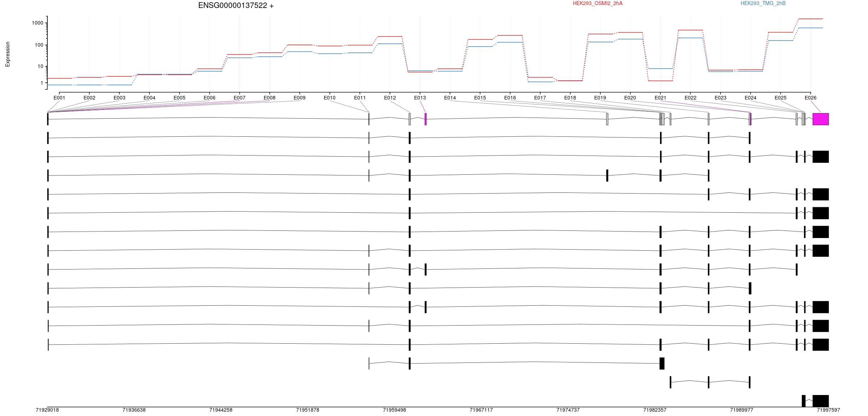This screenshot has width=868, height=416.
Task: Click y-axis tick value 1000
Action: [x=37, y=23]
